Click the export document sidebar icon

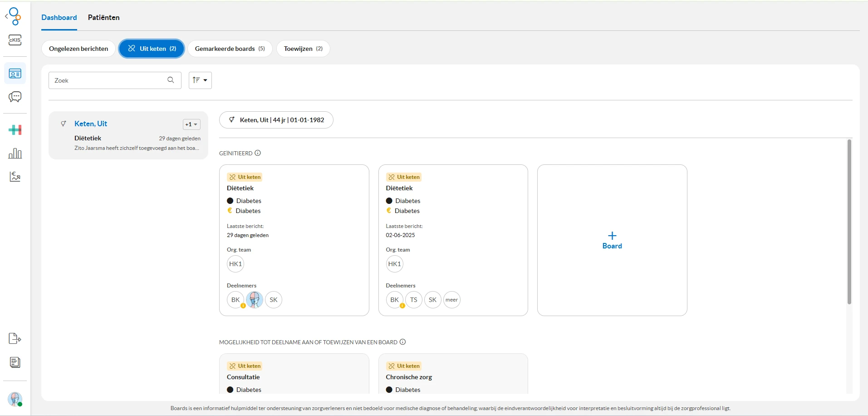(15, 338)
